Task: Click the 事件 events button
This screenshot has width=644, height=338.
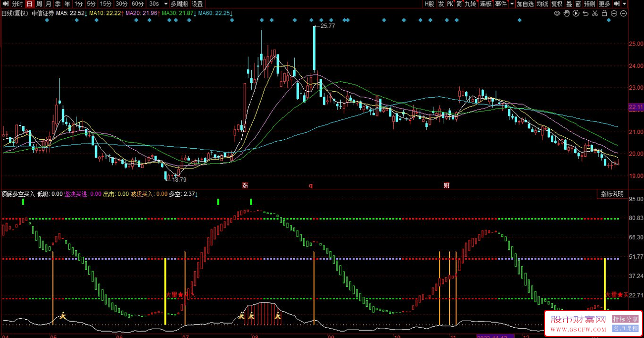Action: pyautogui.click(x=501, y=4)
